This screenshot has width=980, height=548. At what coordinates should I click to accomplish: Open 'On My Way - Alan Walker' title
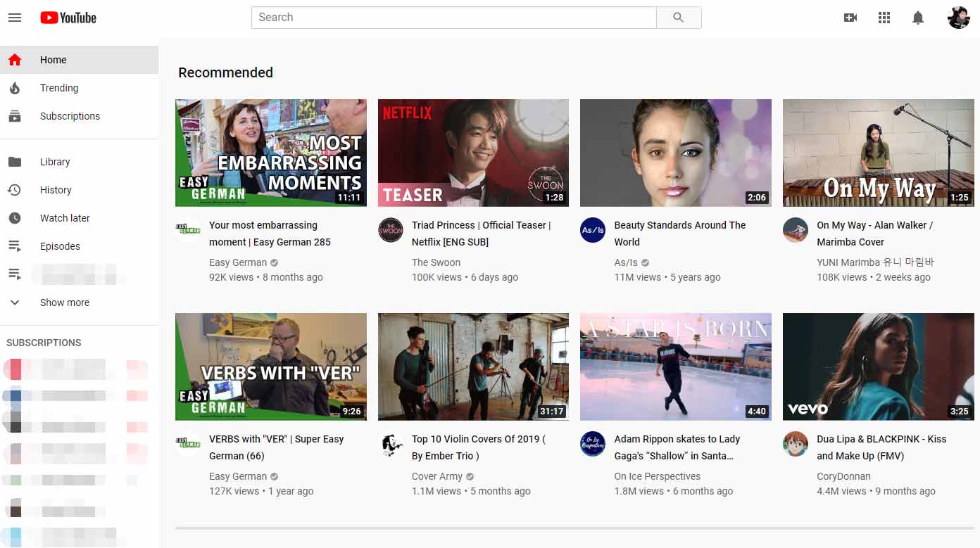click(x=874, y=234)
